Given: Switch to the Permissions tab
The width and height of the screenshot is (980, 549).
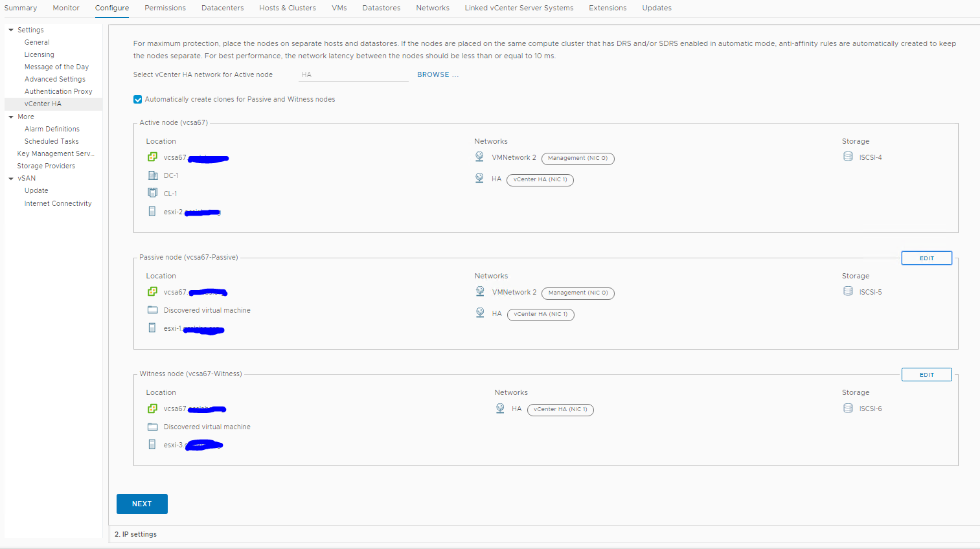Looking at the screenshot, I should point(165,8).
